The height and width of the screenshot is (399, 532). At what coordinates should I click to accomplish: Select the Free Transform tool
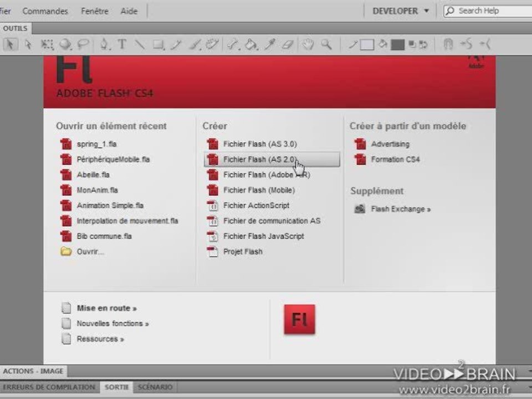(x=47, y=44)
